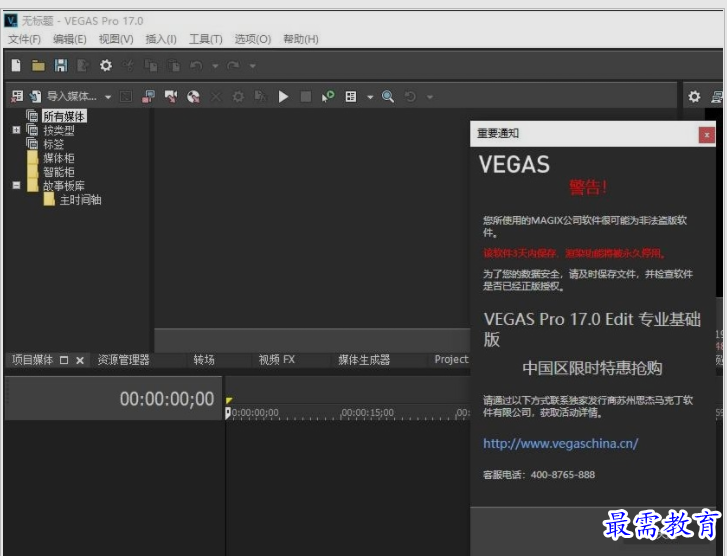Switch to the 视频 FX tab

click(x=277, y=360)
